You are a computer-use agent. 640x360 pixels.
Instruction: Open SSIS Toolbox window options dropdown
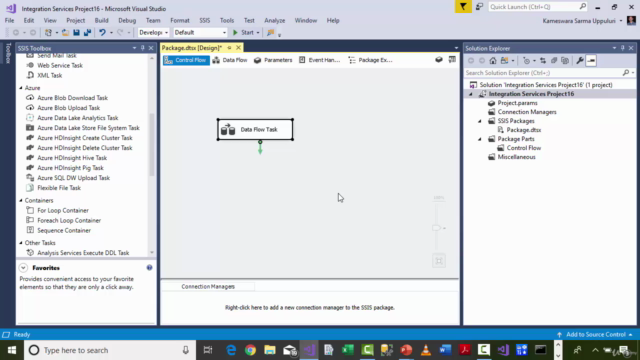click(x=134, y=48)
